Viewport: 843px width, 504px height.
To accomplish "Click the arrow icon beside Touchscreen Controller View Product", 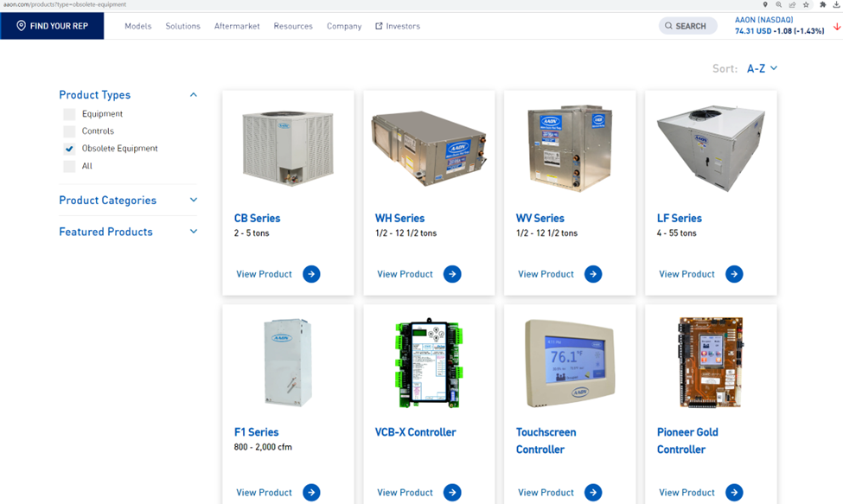I will (592, 492).
